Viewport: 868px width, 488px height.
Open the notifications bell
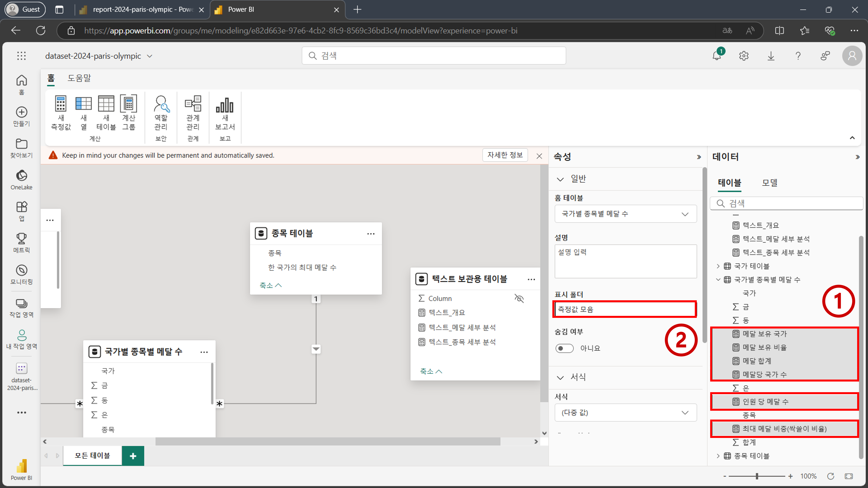click(x=717, y=56)
